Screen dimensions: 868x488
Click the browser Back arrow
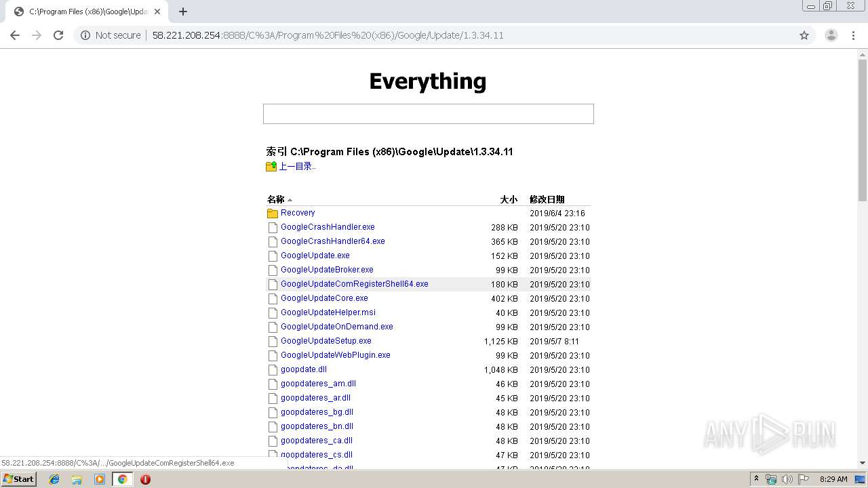[x=15, y=35]
